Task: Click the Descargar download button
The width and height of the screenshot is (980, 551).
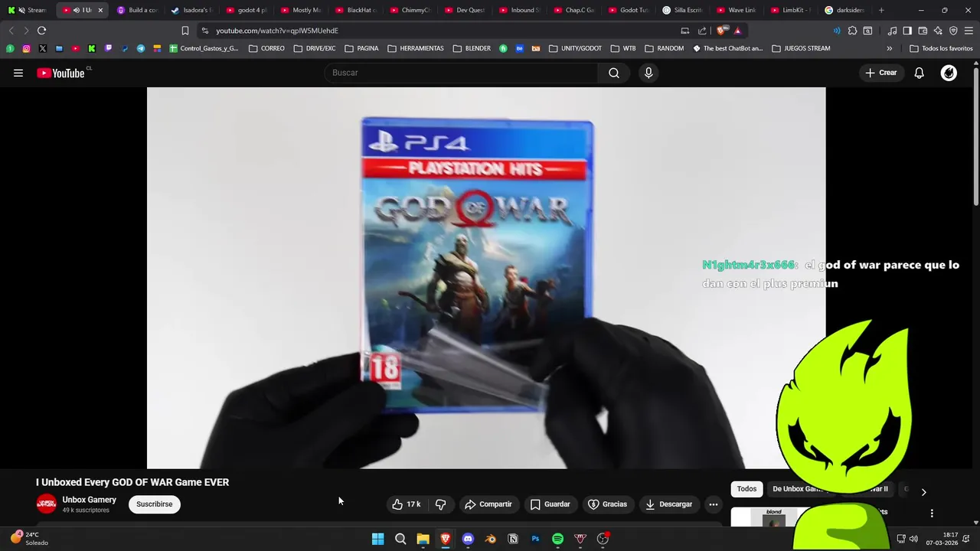Action: pos(668,504)
